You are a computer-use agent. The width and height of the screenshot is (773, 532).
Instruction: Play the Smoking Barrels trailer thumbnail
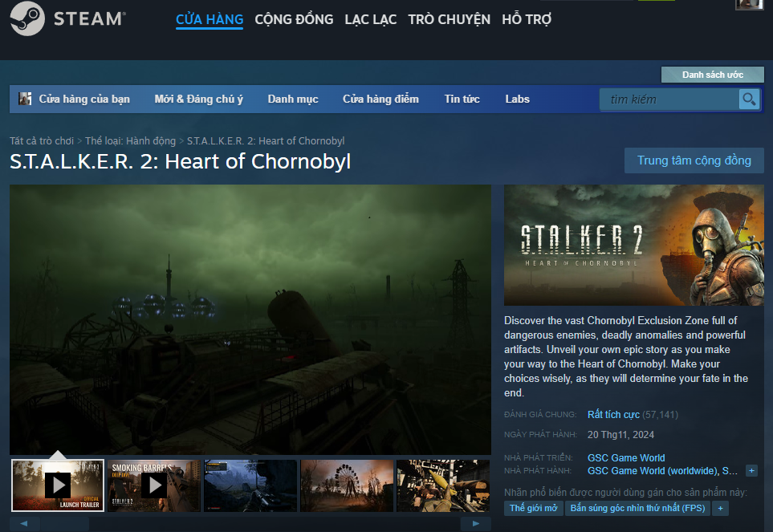point(154,485)
